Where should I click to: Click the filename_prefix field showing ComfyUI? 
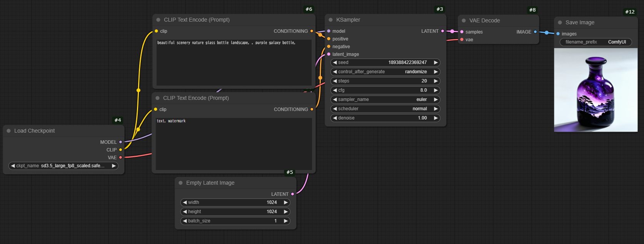pyautogui.click(x=595, y=42)
